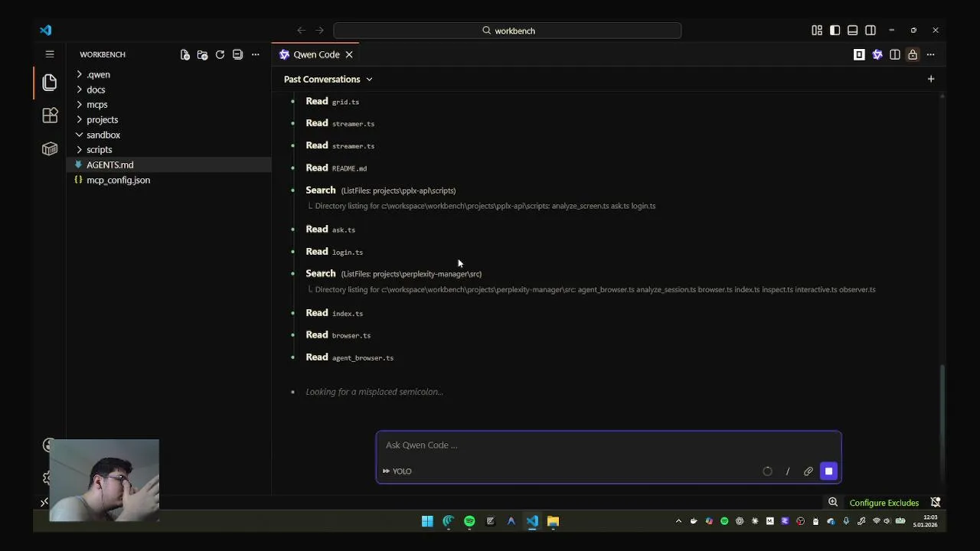This screenshot has height=551, width=980.
Task: Open the Read browser.ts entry
Action: 338,334
